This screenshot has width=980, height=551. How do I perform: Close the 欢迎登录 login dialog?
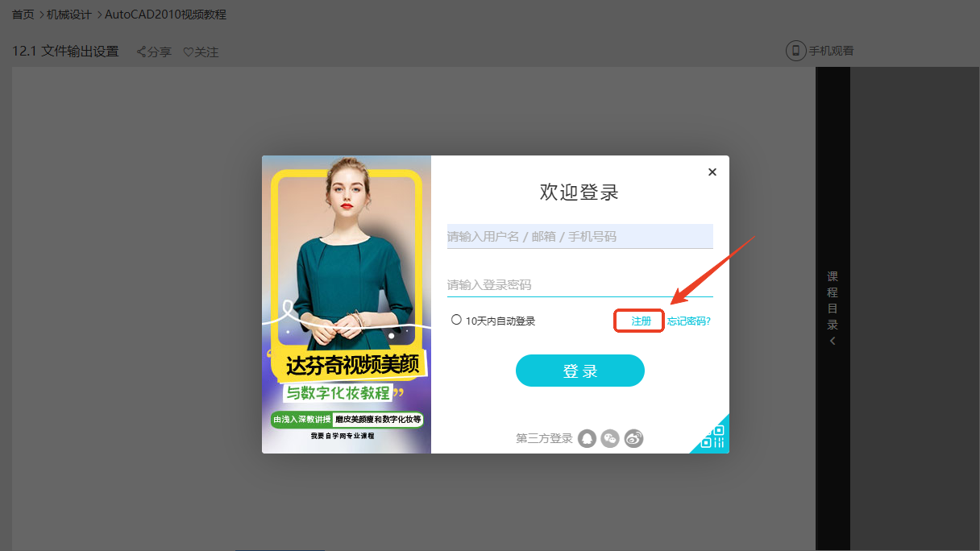coord(712,172)
